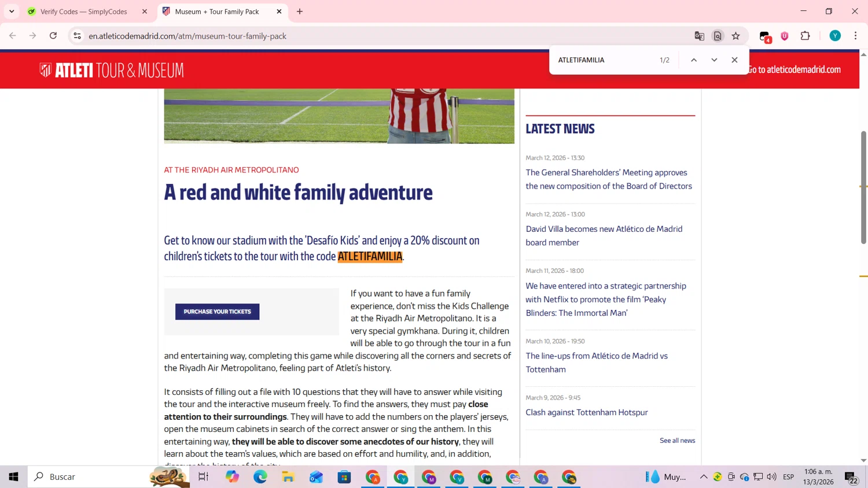The height and width of the screenshot is (488, 868).
Task: Click the taskbar Buscar search box
Action: (109, 477)
